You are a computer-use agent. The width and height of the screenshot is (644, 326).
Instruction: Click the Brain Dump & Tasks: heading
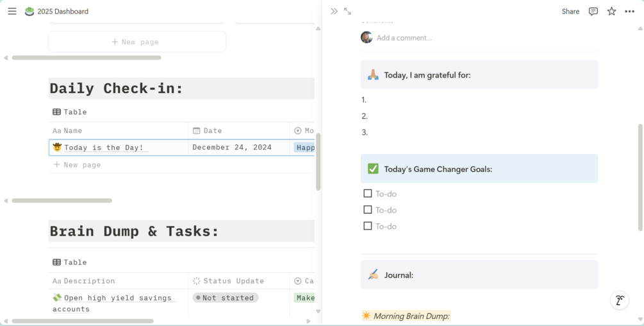[x=135, y=231]
